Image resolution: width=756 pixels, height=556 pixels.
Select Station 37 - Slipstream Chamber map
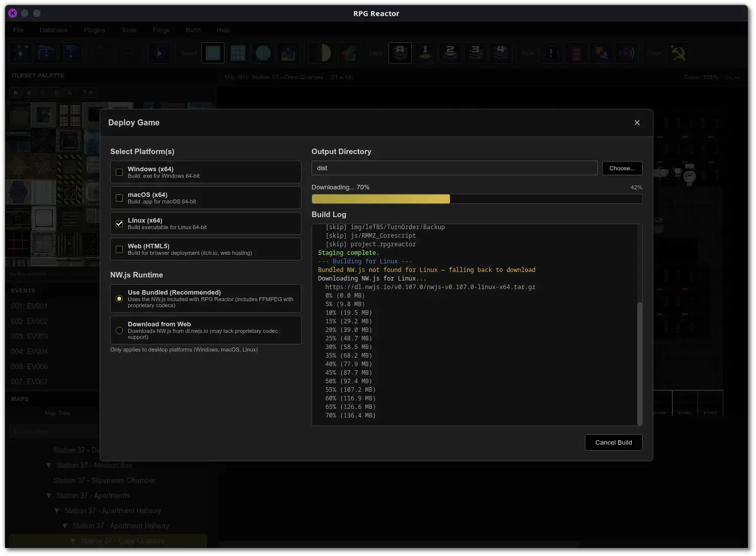pyautogui.click(x=104, y=480)
